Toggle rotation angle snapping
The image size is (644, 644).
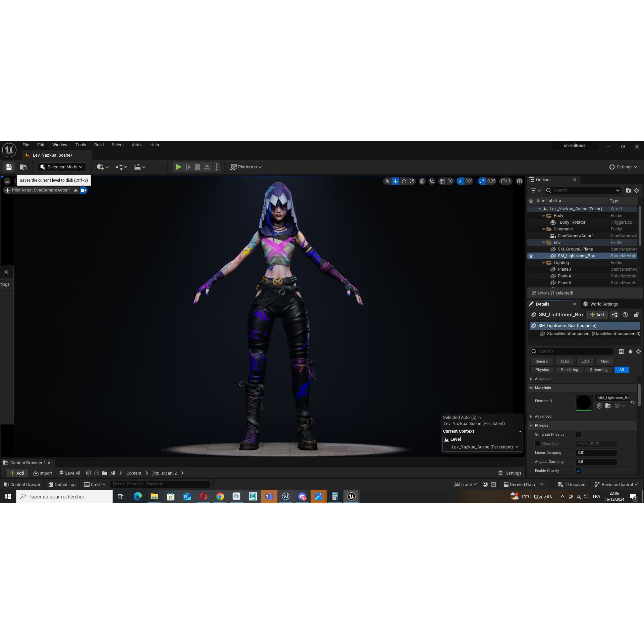pos(461,181)
